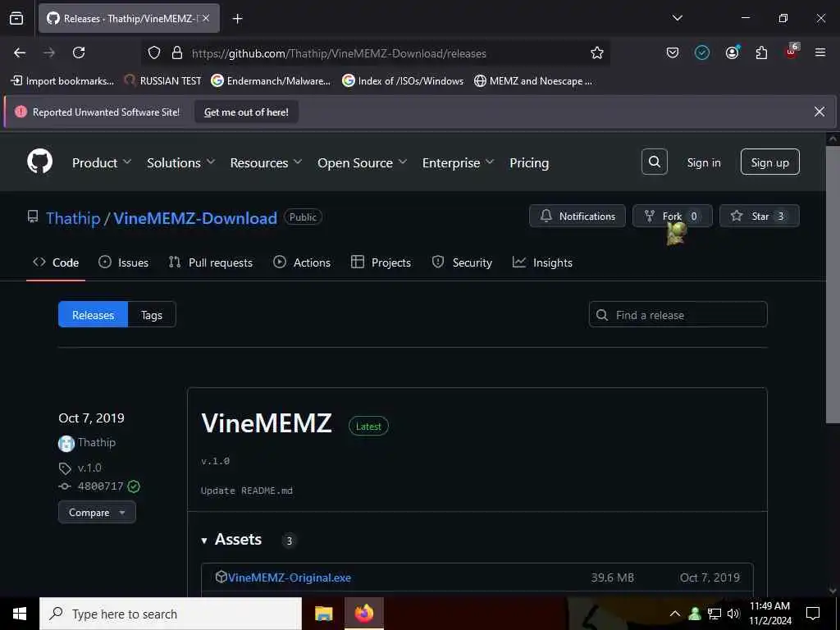Switch to the Projects tab
This screenshot has width=840, height=630.
click(381, 262)
